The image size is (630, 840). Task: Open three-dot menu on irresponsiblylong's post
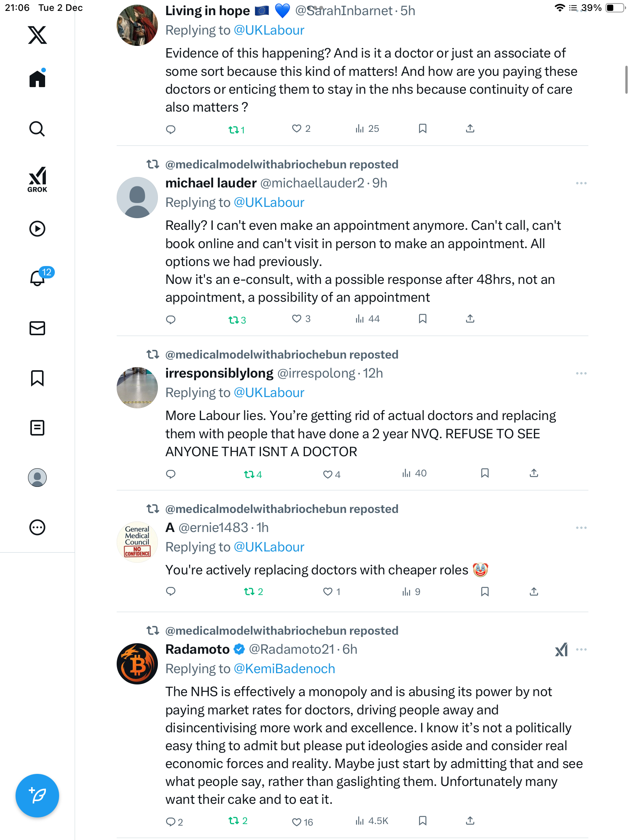click(x=581, y=373)
